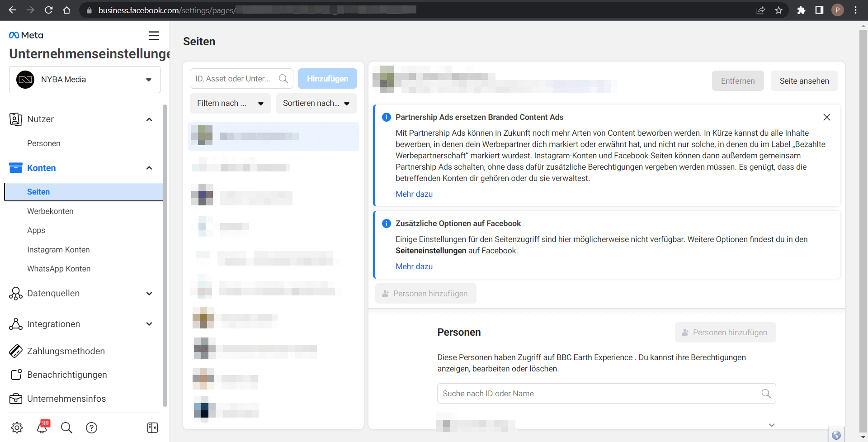
Task: Go back with the browser back arrow
Action: coord(12,10)
